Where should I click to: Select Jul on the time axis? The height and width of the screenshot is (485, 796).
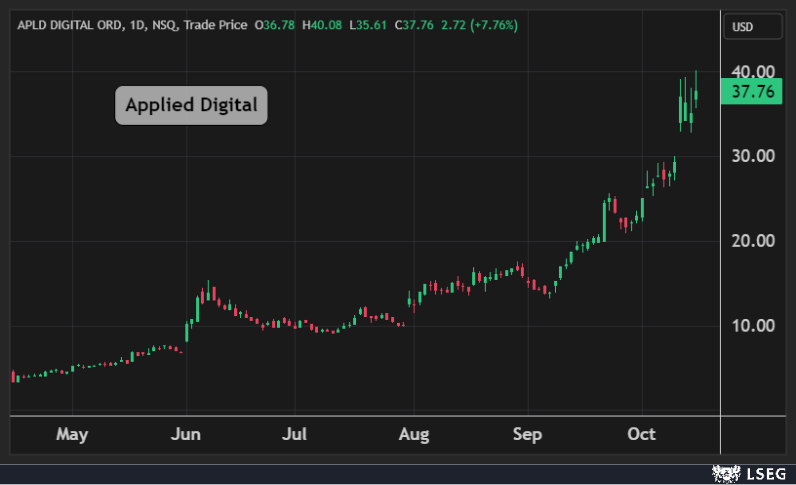[x=295, y=434]
